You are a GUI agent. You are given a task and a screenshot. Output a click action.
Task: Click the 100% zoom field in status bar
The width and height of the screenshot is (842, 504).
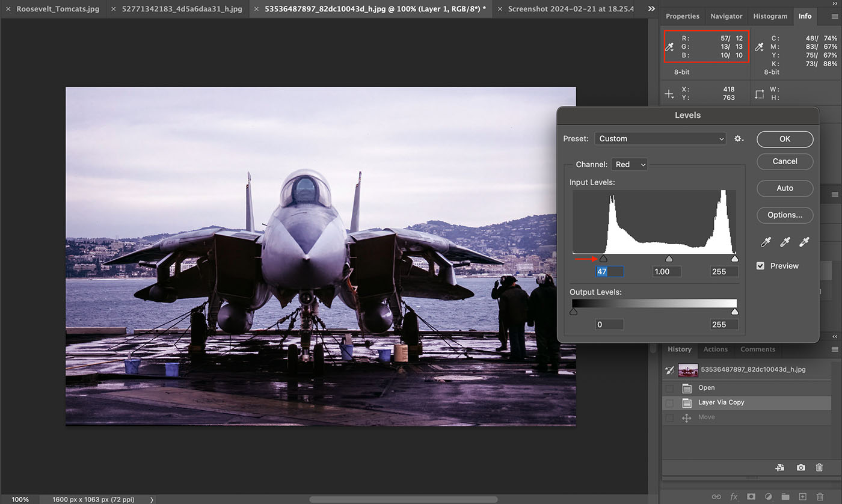tap(20, 499)
